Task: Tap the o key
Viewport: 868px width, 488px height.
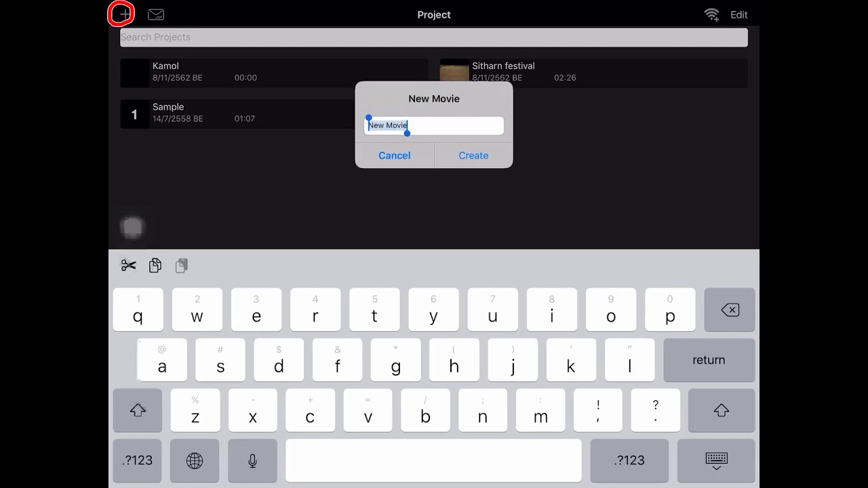Action: 611,310
